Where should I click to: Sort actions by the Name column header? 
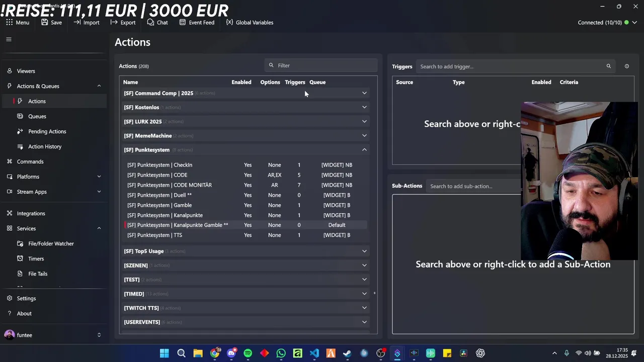tap(130, 82)
